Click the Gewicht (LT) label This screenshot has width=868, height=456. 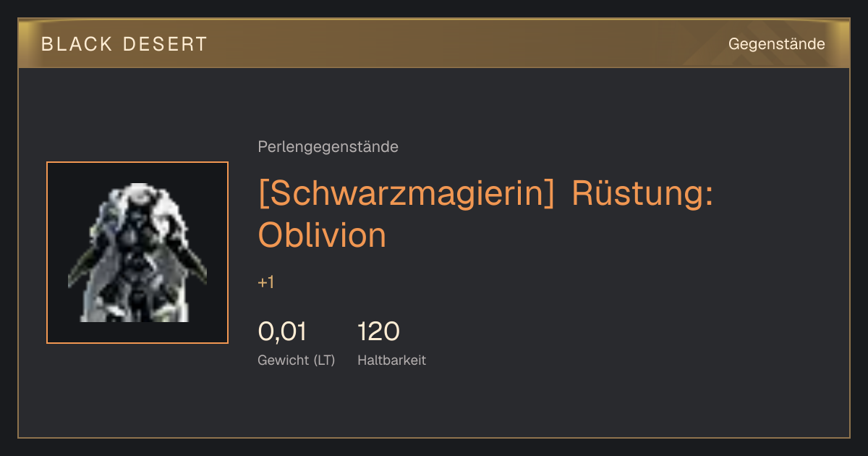pyautogui.click(x=297, y=360)
